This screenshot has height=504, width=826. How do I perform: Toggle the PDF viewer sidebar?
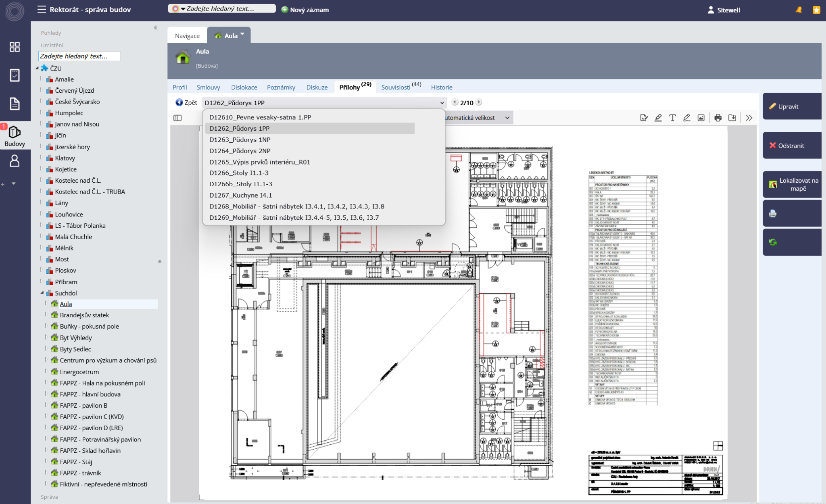tap(177, 118)
